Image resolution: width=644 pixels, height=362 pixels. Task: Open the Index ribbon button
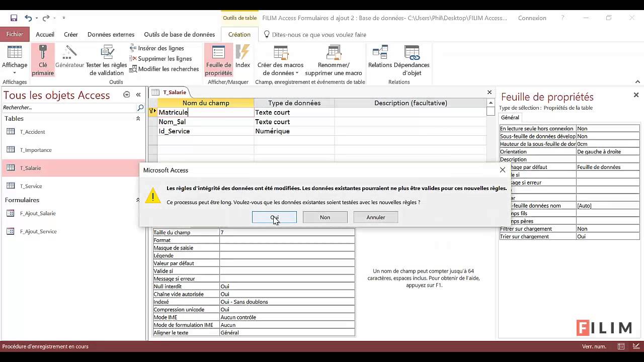(x=243, y=57)
